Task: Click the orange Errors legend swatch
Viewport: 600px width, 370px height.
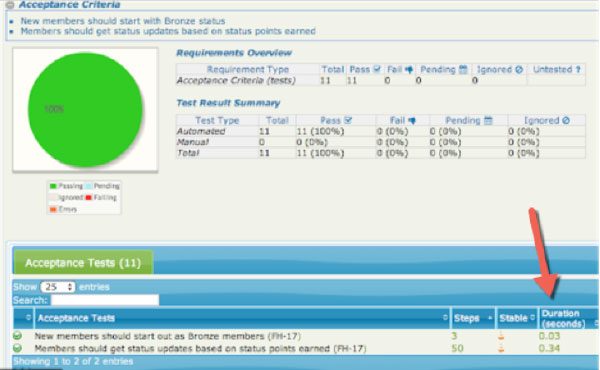Action: tap(53, 209)
